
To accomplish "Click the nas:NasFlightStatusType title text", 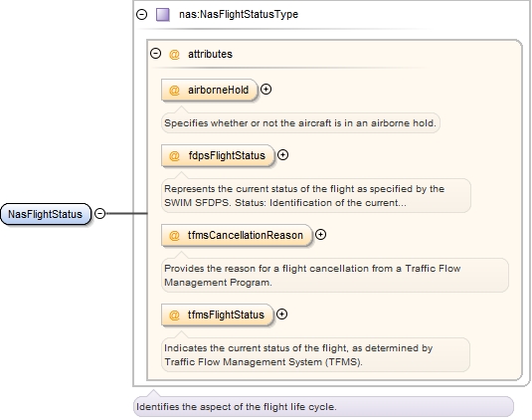I will point(239,14).
